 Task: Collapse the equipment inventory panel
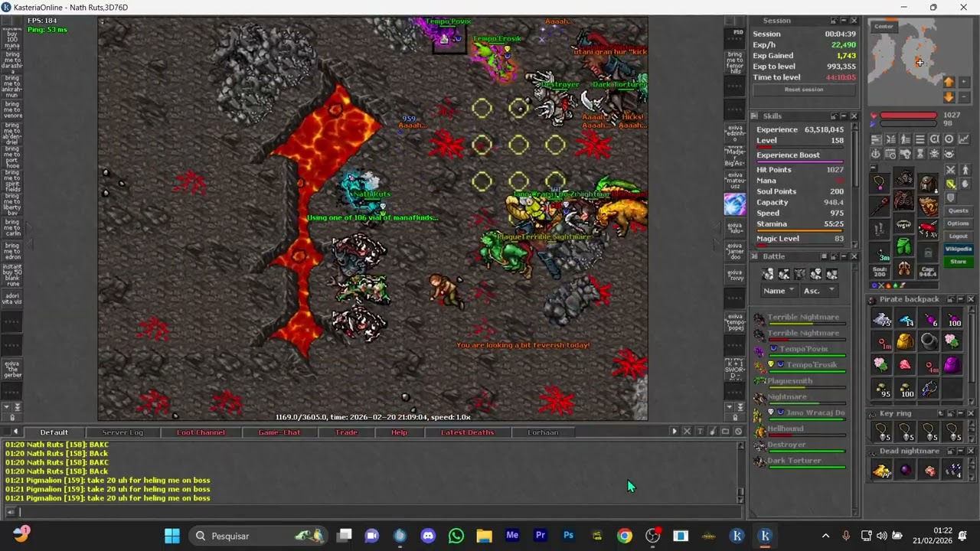(874, 167)
